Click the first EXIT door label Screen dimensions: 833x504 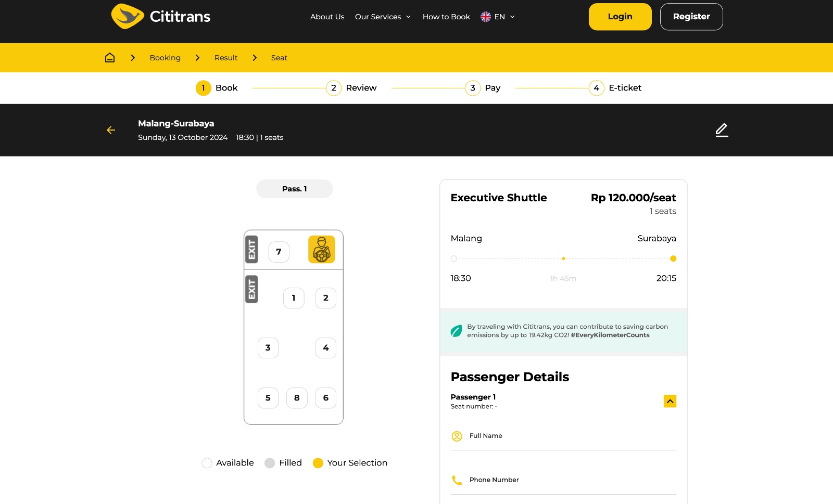point(252,249)
